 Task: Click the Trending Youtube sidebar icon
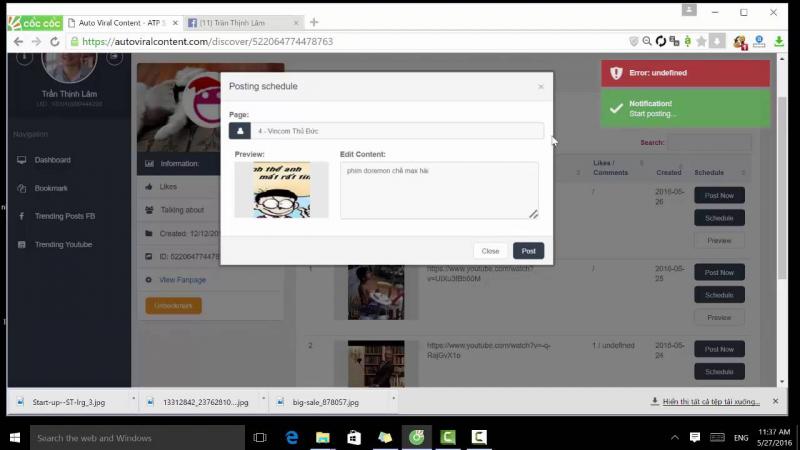click(21, 244)
